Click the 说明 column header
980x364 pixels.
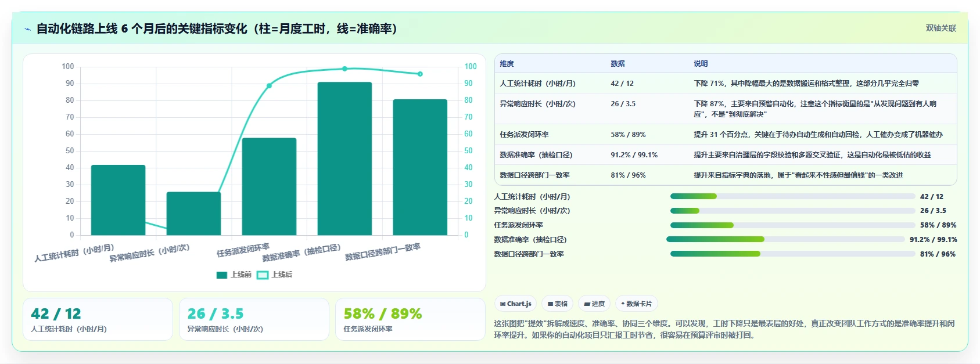pyautogui.click(x=701, y=64)
